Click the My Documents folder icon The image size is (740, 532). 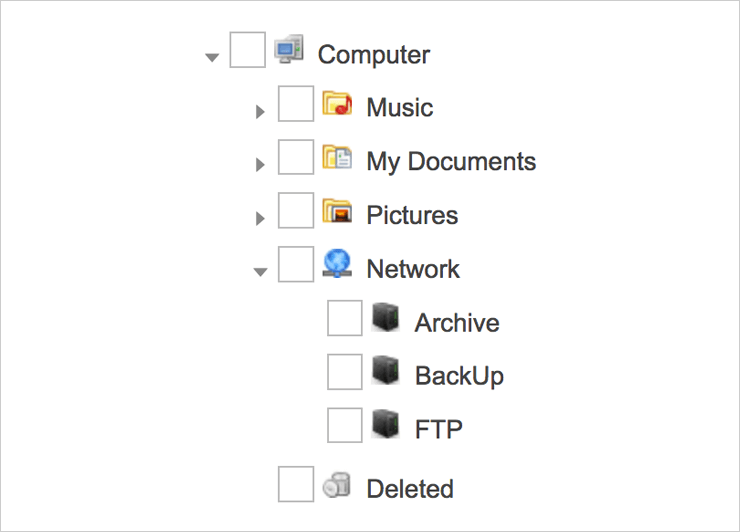(337, 157)
